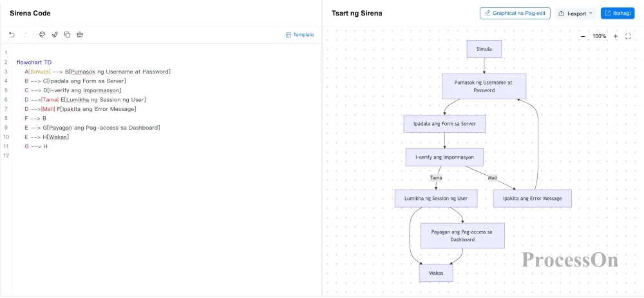Place cursor on empty line 12
Image resolution: width=644 pixels, height=298 pixels.
coord(166,155)
